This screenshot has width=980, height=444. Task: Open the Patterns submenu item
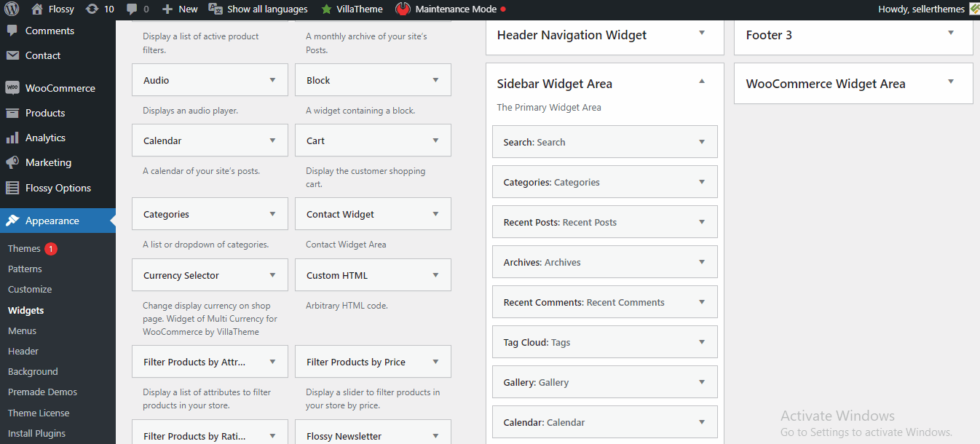[x=25, y=269]
